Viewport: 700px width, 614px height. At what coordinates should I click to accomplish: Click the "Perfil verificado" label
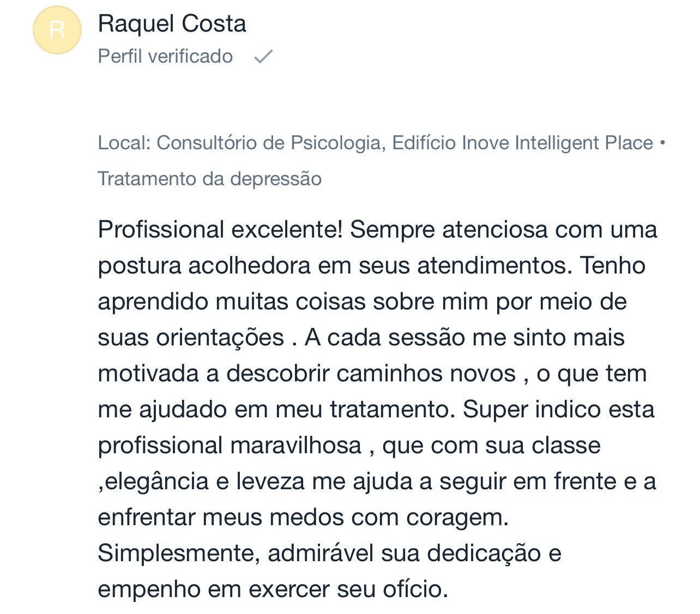165,56
